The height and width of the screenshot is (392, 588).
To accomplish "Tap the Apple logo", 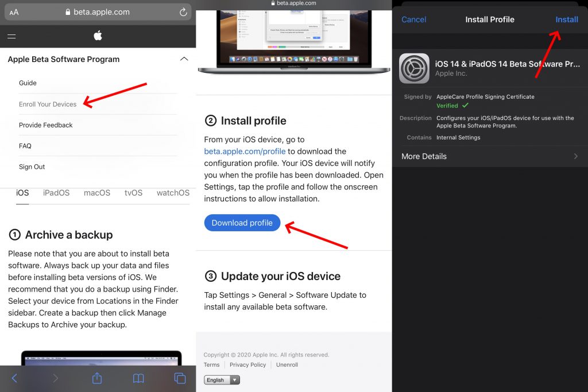I will pos(98,36).
